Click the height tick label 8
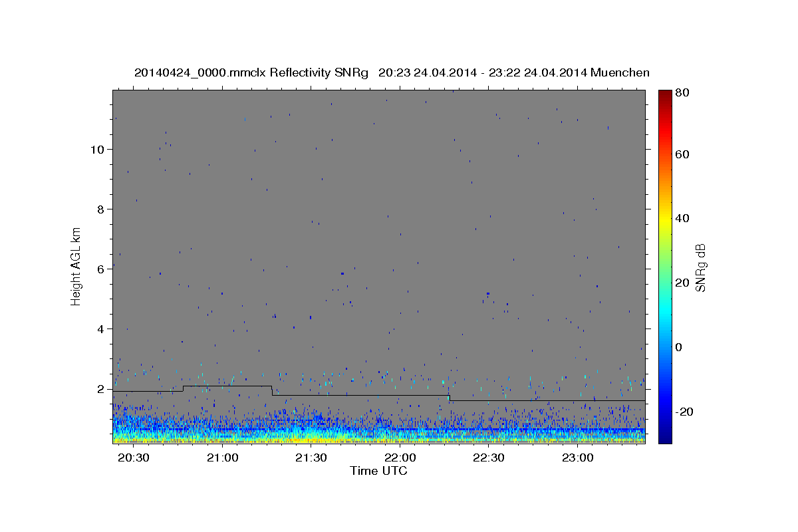The image size is (798, 532). [x=100, y=209]
